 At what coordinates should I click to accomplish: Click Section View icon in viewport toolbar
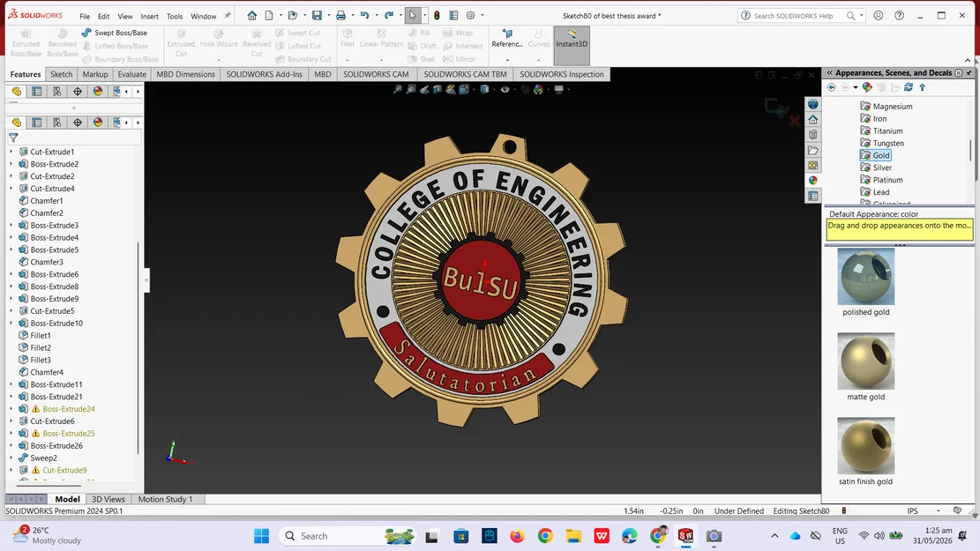[438, 89]
